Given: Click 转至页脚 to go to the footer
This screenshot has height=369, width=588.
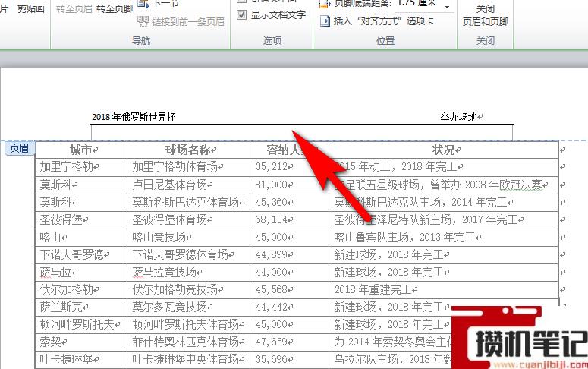Looking at the screenshot, I should (115, 9).
